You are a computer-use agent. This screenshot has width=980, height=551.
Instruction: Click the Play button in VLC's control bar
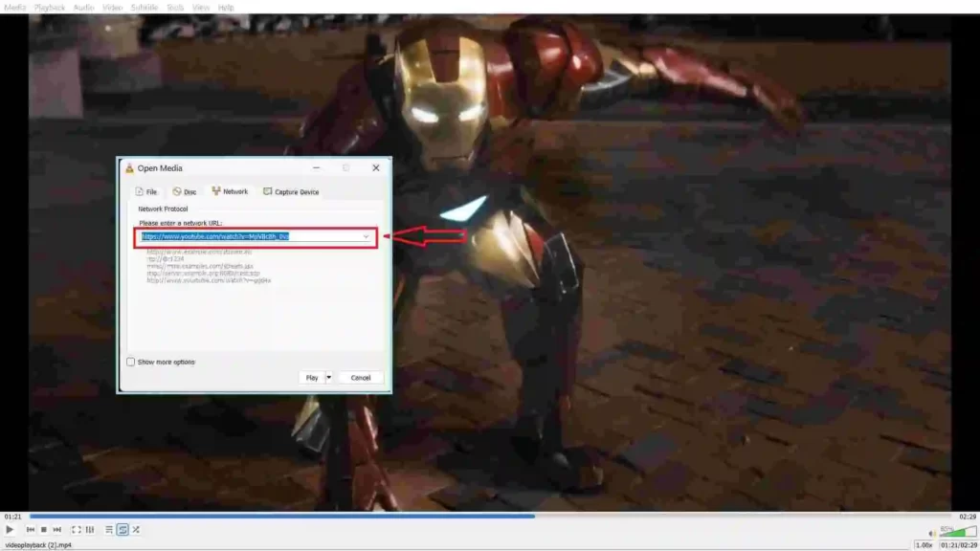coord(10,530)
